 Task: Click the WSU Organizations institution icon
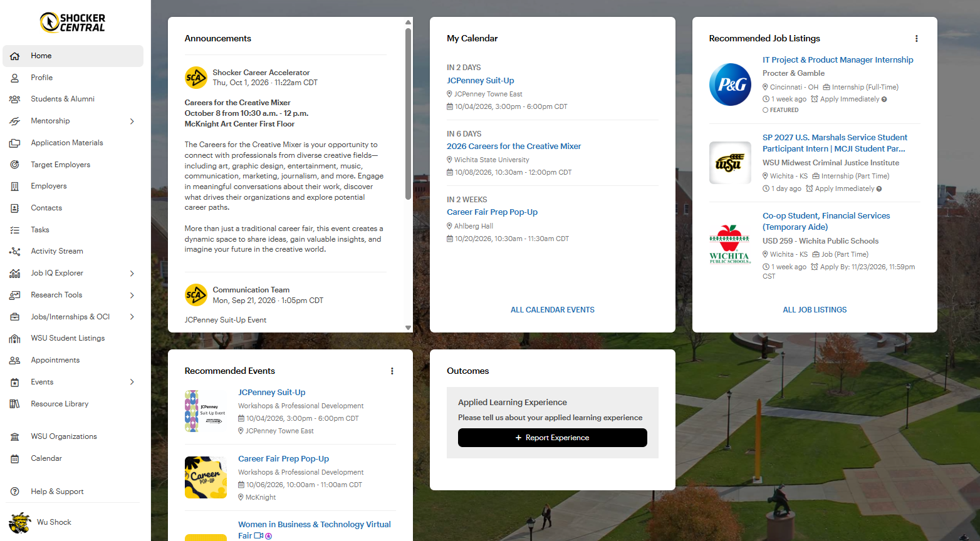point(15,436)
